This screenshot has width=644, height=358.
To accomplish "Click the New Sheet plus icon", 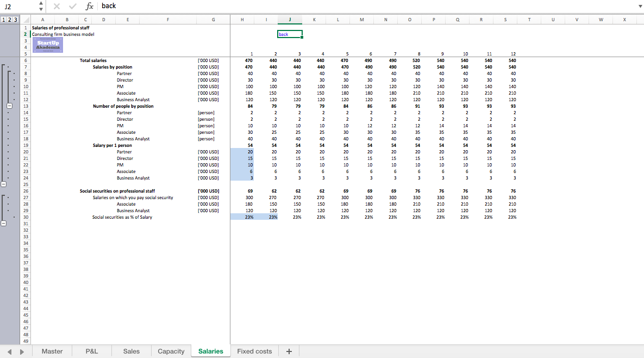I will [x=289, y=351].
